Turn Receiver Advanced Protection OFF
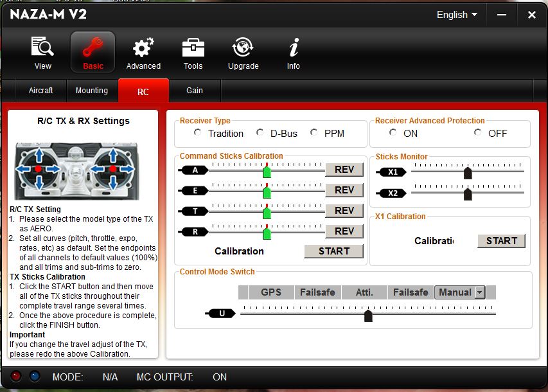This screenshot has width=548, height=392. point(478,132)
